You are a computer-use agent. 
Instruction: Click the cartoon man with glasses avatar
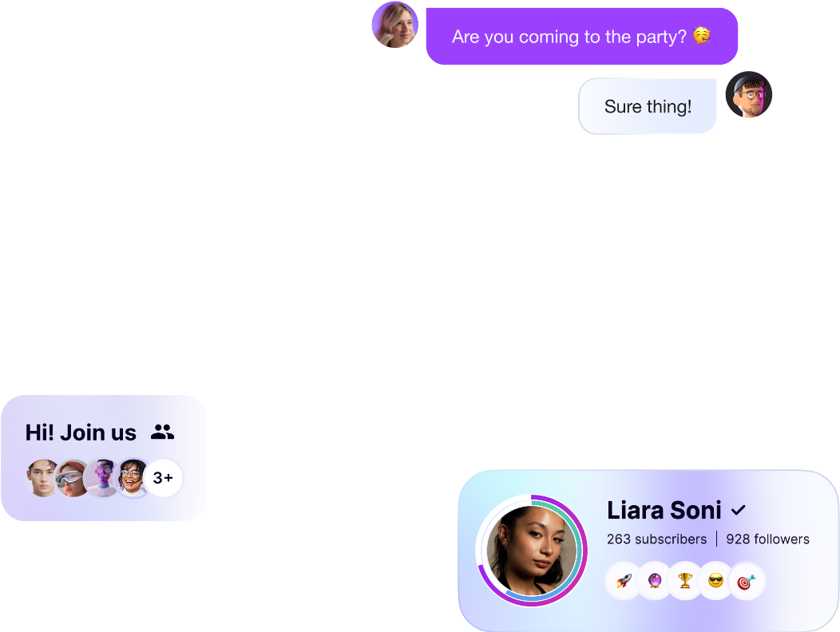pos(749,95)
